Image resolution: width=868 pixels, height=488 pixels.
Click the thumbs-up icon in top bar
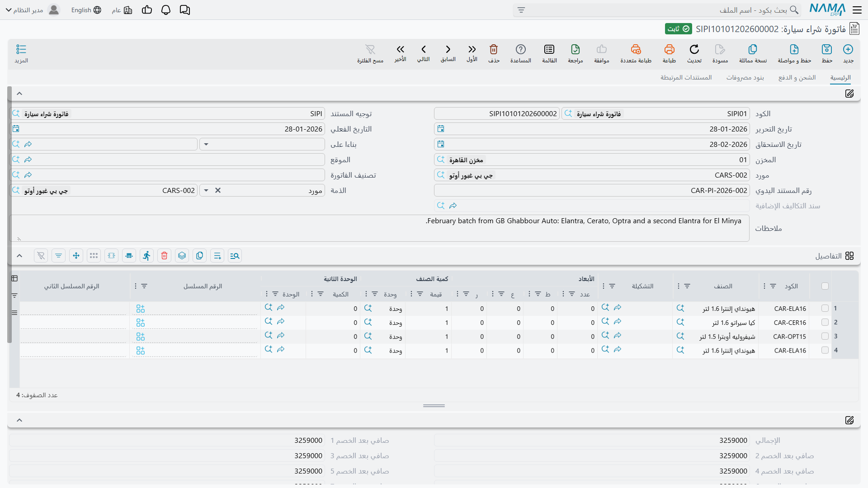(147, 10)
